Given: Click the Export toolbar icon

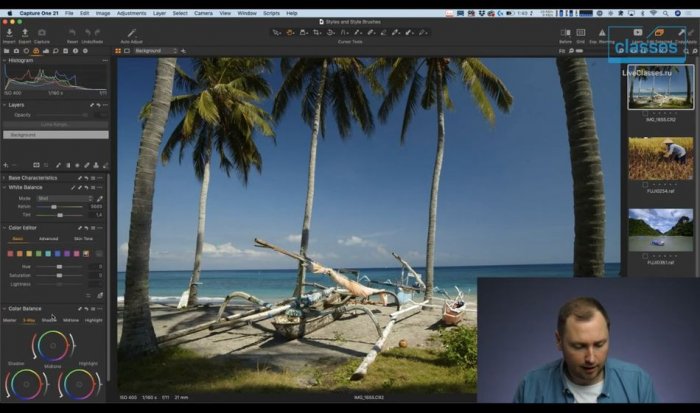Looking at the screenshot, I should pos(25,33).
